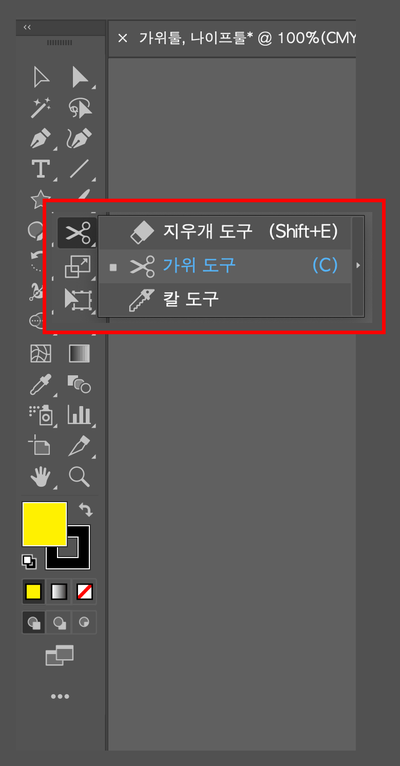Select the Type tool
This screenshot has width=400, height=766.
tap(41, 169)
